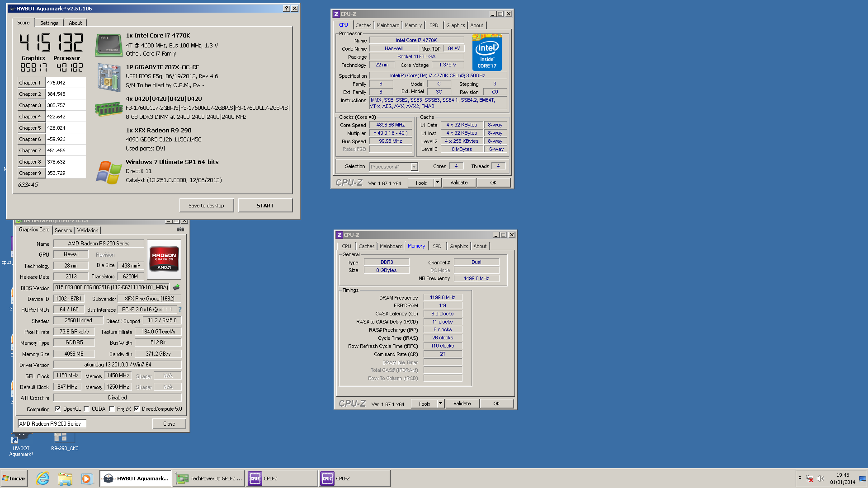Click the Iniciar start button
The width and height of the screenshot is (868, 488).
(14, 479)
